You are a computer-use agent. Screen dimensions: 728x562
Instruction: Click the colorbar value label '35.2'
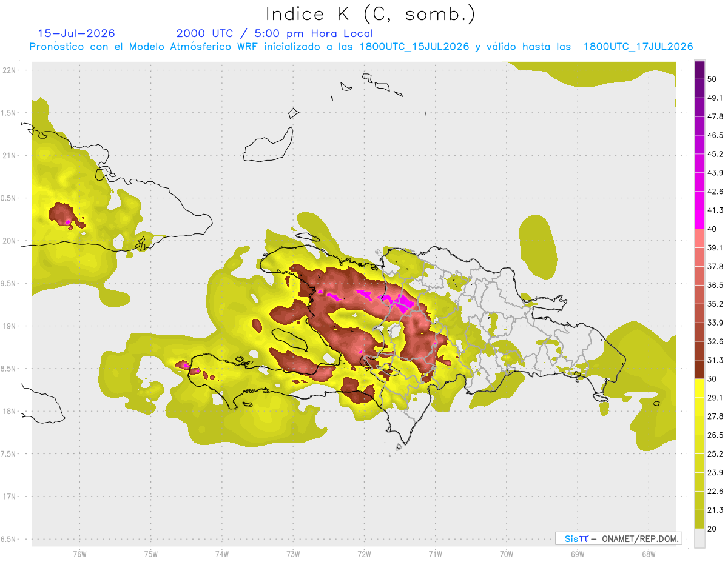click(x=715, y=304)
